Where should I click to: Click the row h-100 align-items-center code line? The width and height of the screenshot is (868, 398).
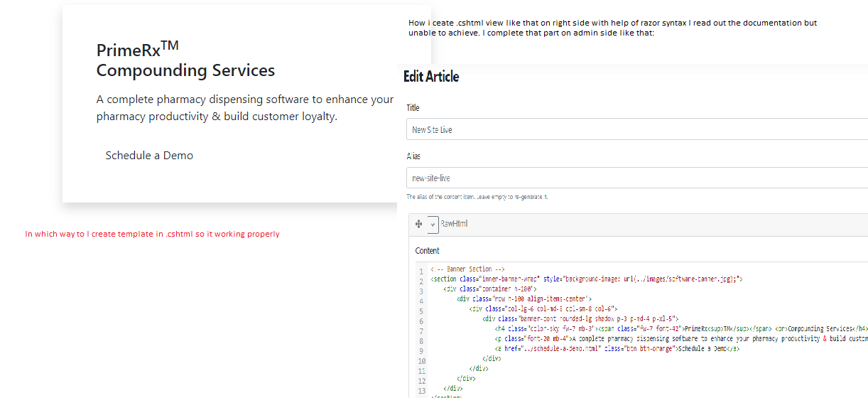524,299
